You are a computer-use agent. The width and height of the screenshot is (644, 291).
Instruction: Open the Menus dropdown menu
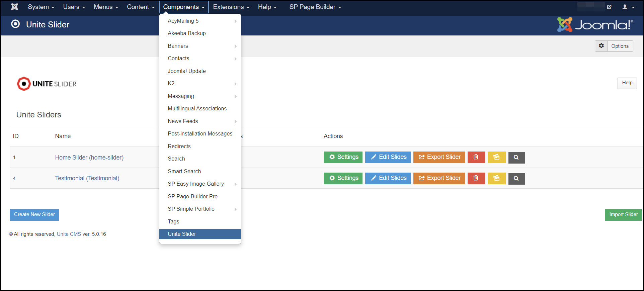click(106, 7)
